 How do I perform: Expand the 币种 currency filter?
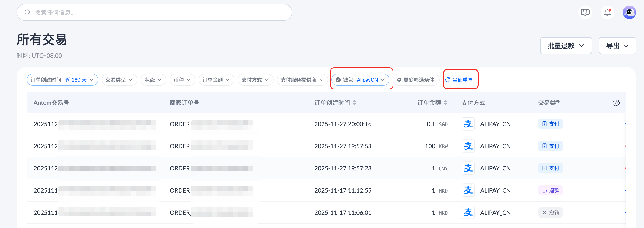pyautogui.click(x=182, y=80)
